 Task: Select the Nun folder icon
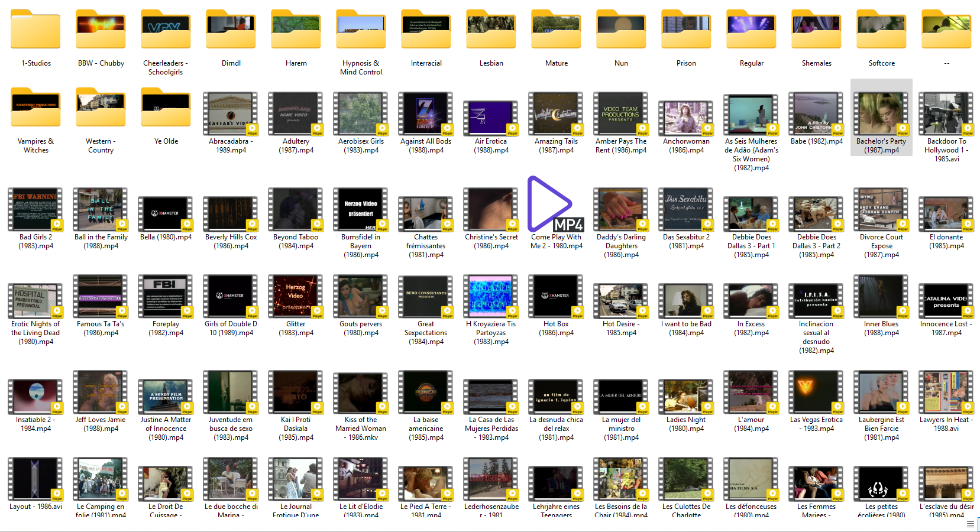(621, 29)
